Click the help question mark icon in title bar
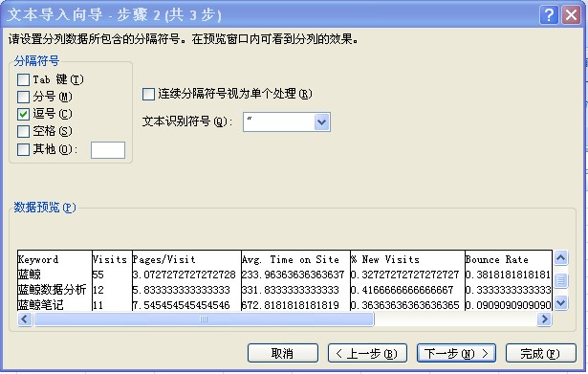Screen dimensions: 588x374 tap(549, 15)
